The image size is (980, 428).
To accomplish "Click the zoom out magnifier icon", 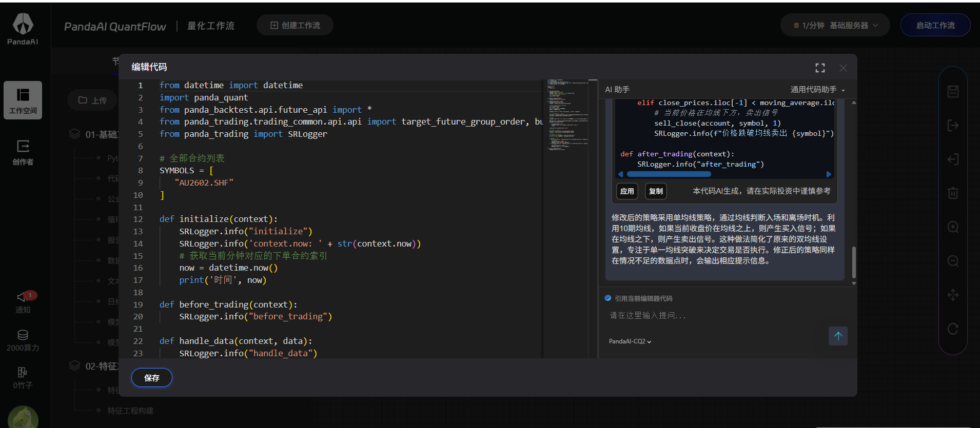I will [x=953, y=261].
